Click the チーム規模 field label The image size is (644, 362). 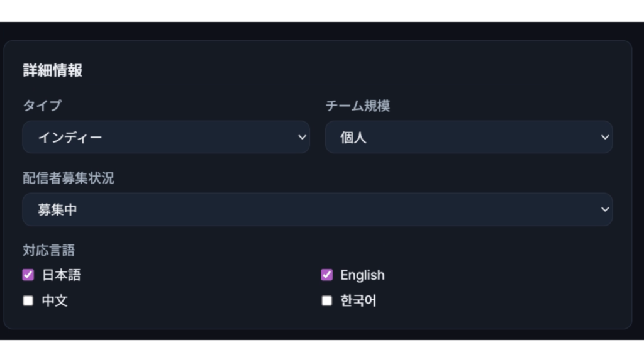click(357, 106)
